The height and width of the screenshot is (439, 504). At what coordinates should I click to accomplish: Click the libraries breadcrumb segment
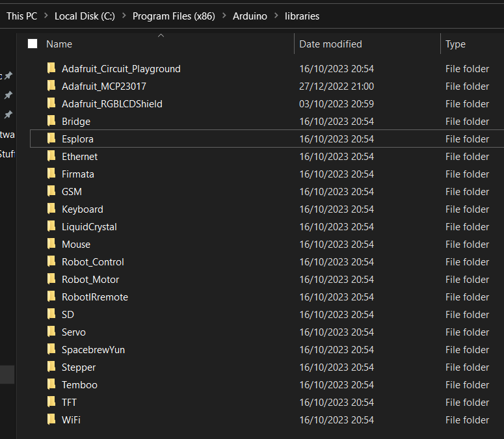point(302,16)
